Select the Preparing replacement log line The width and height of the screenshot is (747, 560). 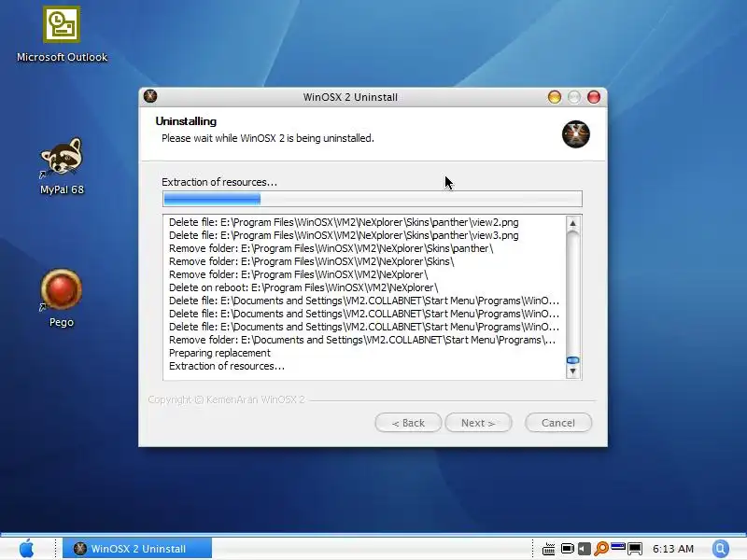tap(219, 353)
